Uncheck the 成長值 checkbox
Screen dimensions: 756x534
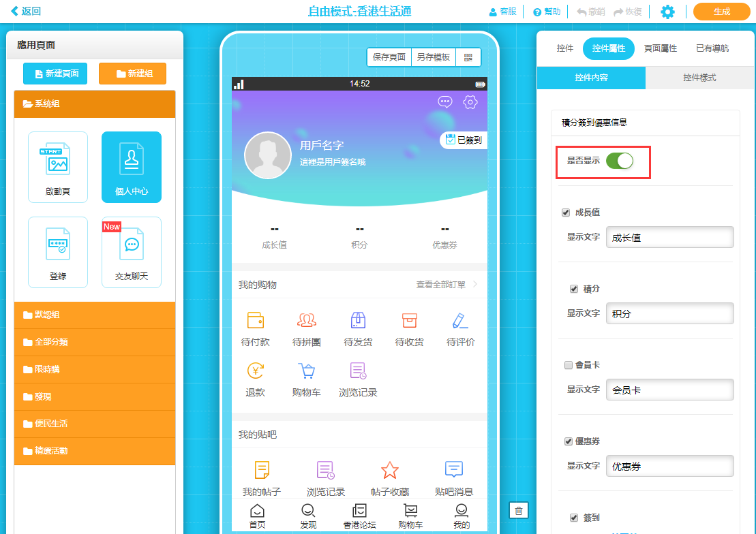(566, 213)
